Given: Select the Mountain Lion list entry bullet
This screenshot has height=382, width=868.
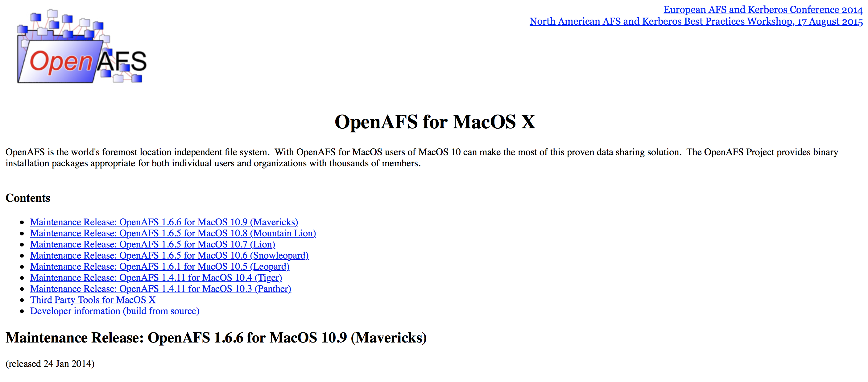Looking at the screenshot, I should pyautogui.click(x=22, y=233).
